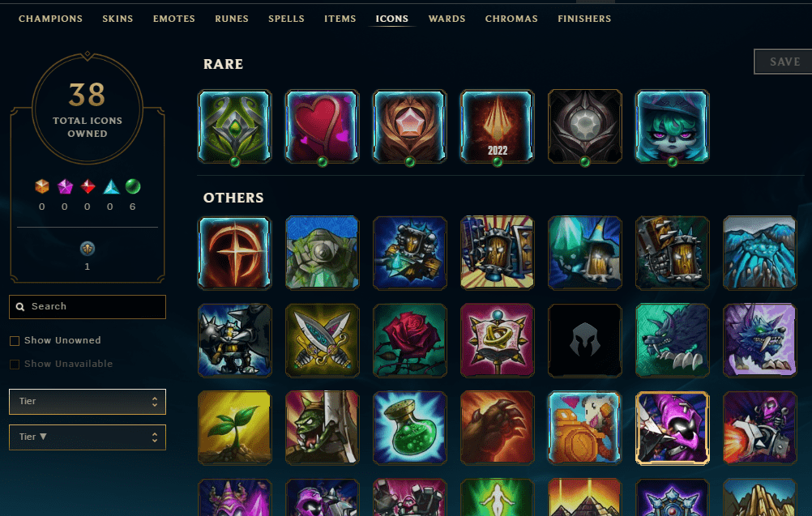Toggle the Show Unavailable checkbox
Viewport: 812px width, 516px height.
point(15,364)
